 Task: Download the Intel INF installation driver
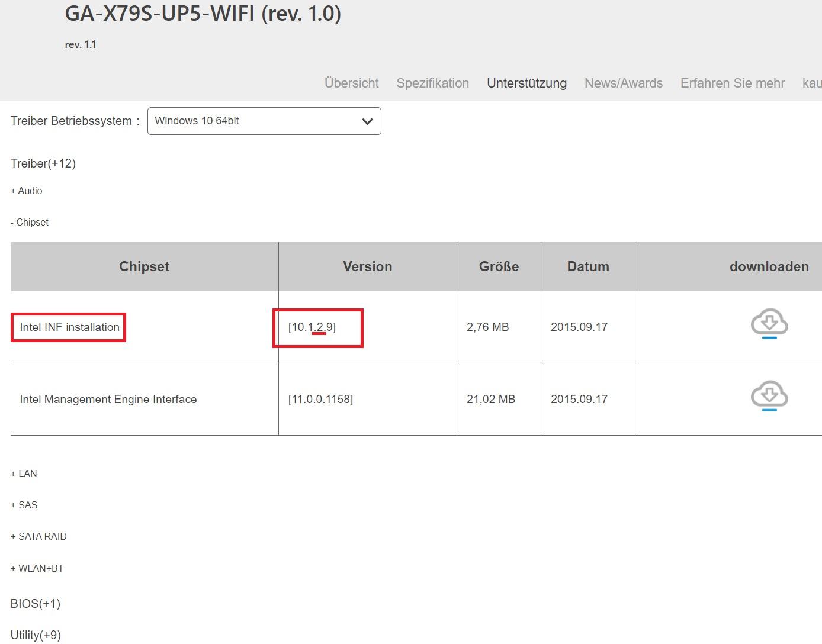pos(769,324)
